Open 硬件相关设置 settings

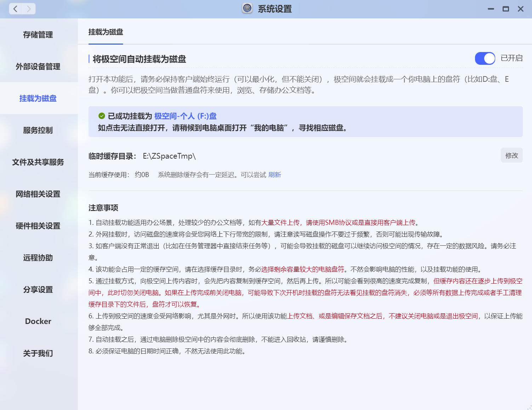click(x=38, y=226)
